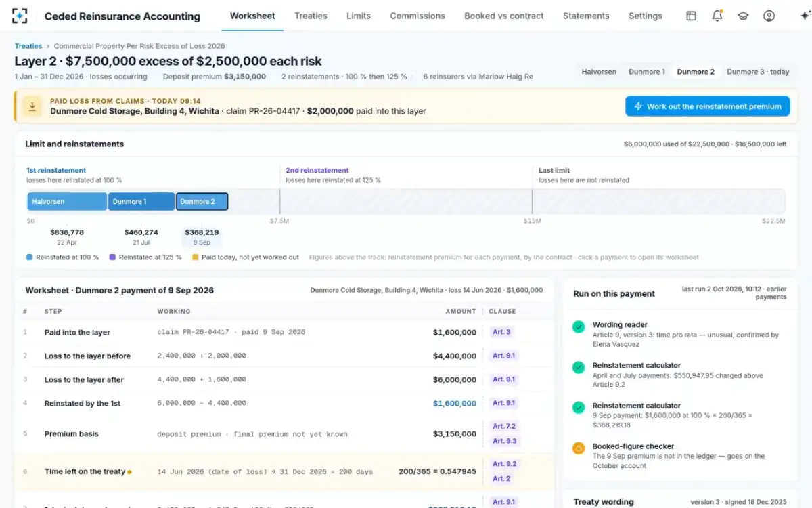
Task: Click the blue Reinstated at 100 % legend swatch
Action: point(30,257)
